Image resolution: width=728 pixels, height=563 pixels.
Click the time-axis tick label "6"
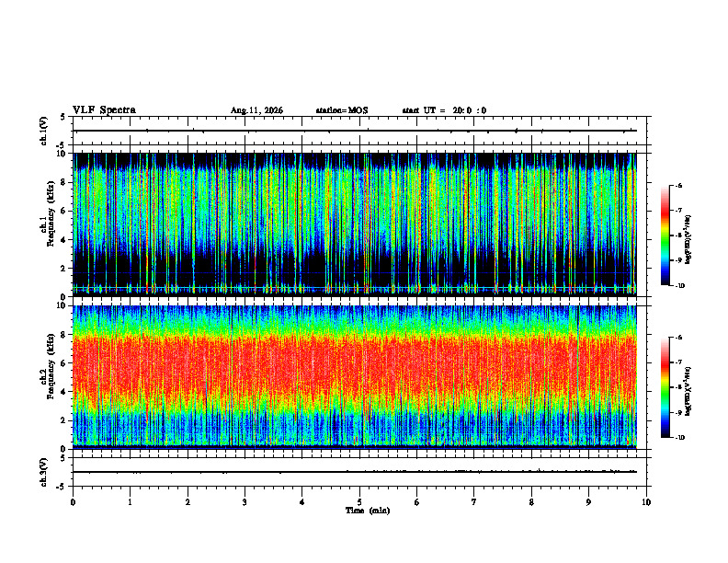point(417,502)
